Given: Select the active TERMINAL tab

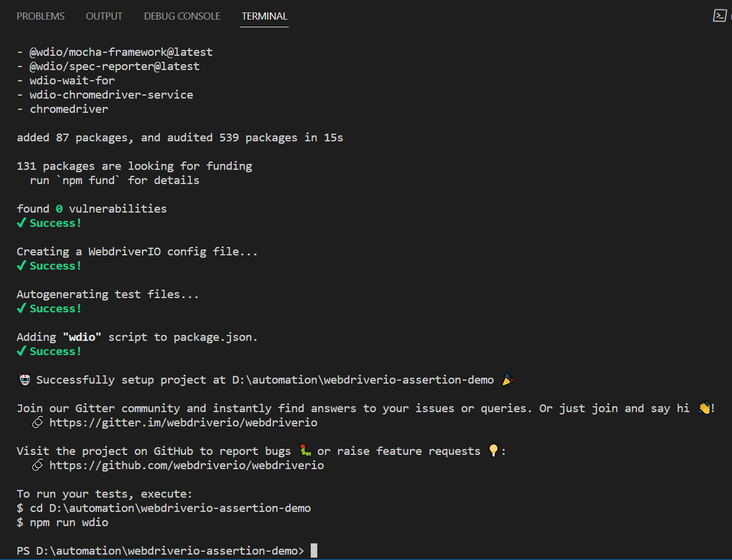Looking at the screenshot, I should coord(264,16).
